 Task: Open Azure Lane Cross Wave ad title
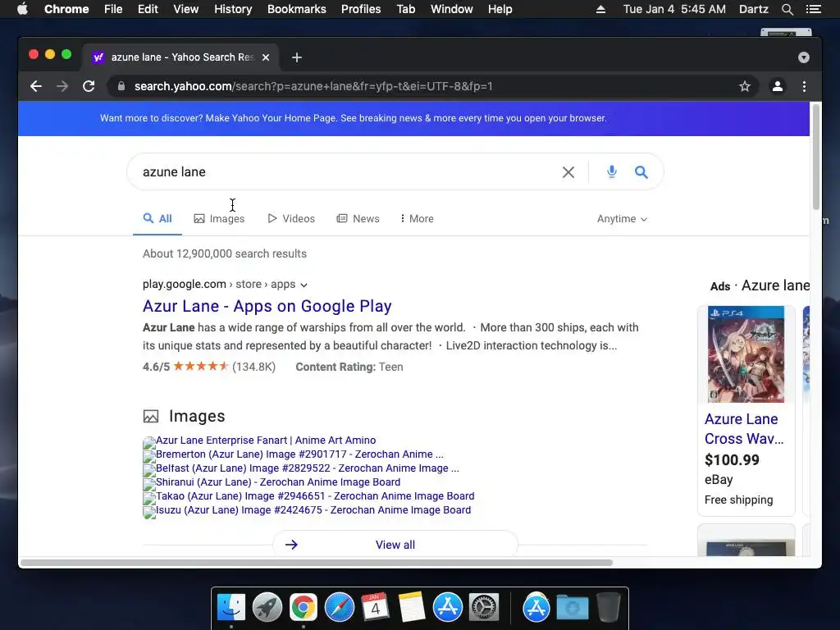tap(744, 428)
